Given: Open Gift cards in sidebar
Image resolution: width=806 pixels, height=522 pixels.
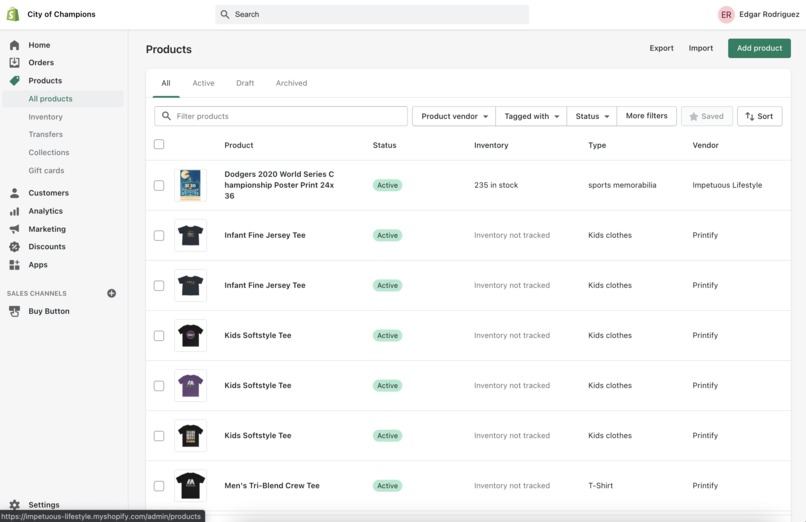Looking at the screenshot, I should pos(46,171).
